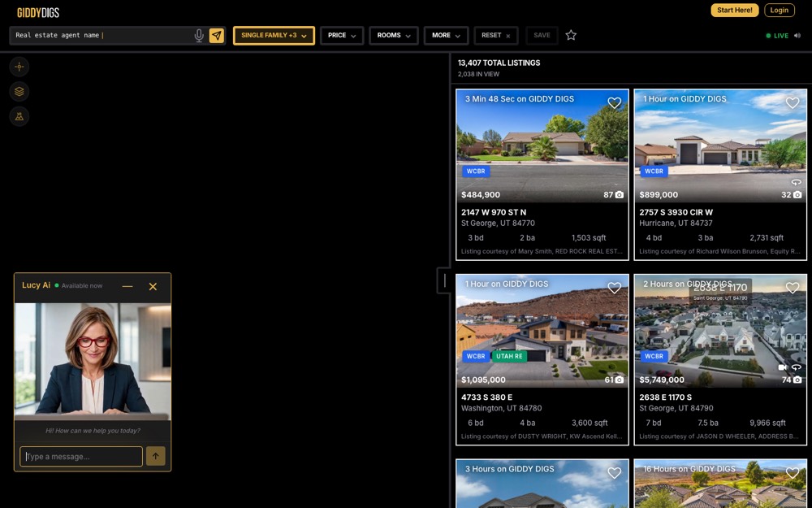
Task: Click the UTAH RE badge on Washington listing
Action: (x=509, y=356)
